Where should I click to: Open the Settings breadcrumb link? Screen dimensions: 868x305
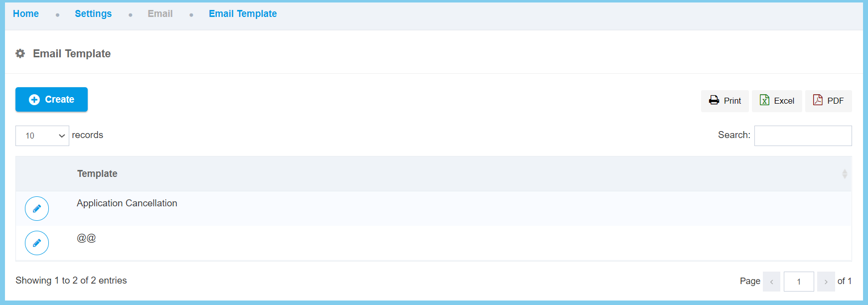coord(93,14)
